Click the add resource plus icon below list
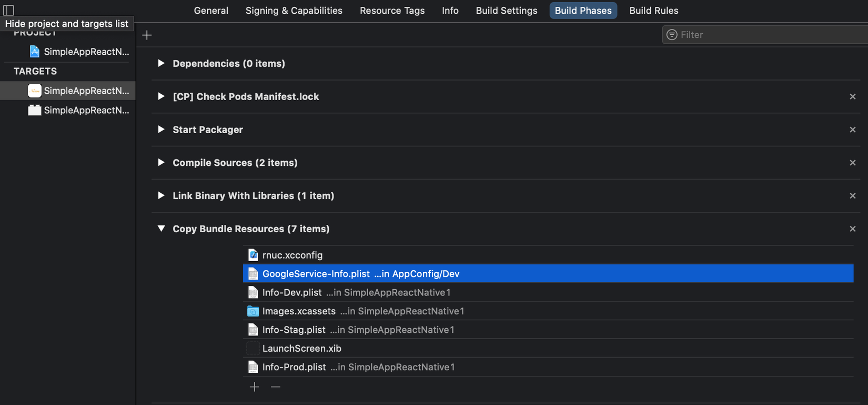The image size is (868, 405). point(255,387)
